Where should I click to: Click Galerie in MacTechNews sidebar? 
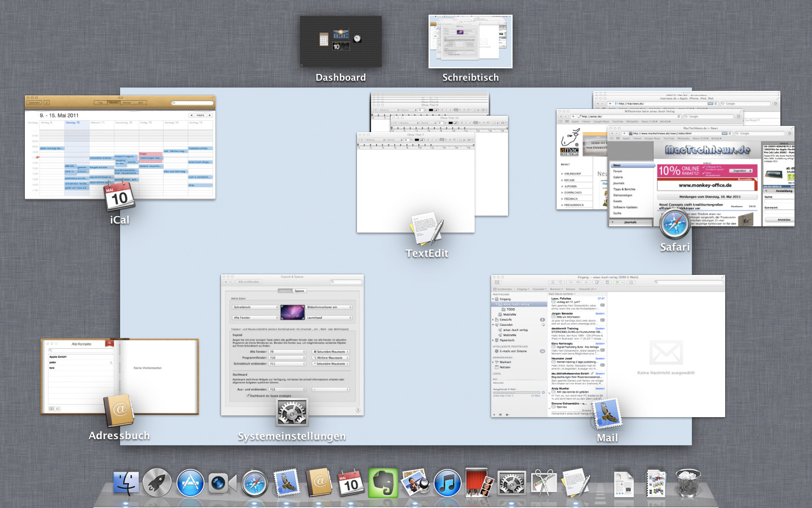pyautogui.click(x=618, y=177)
